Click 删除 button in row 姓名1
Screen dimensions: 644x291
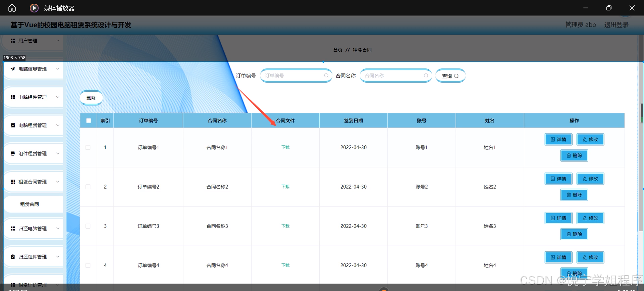pyautogui.click(x=574, y=155)
